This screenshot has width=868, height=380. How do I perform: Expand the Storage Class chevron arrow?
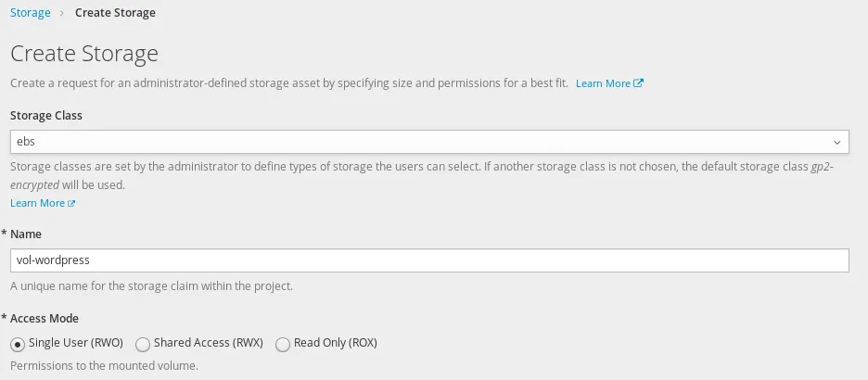pos(836,143)
